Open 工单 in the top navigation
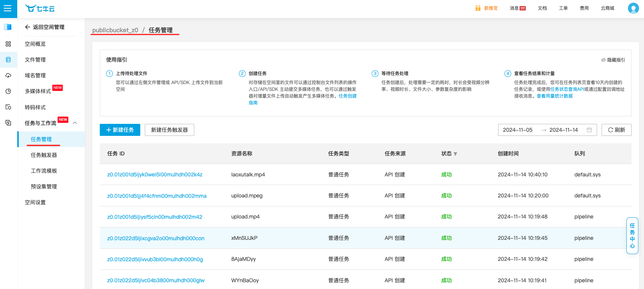The height and width of the screenshot is (289, 644). 563,8
